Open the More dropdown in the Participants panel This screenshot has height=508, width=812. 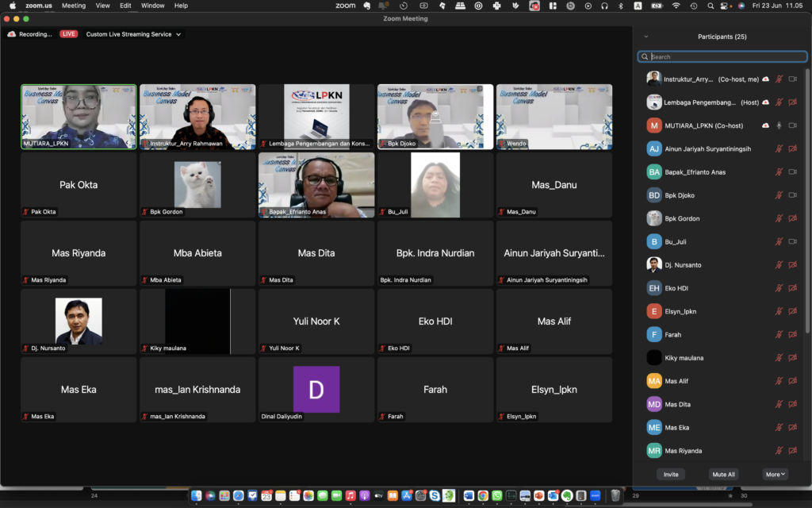click(776, 475)
